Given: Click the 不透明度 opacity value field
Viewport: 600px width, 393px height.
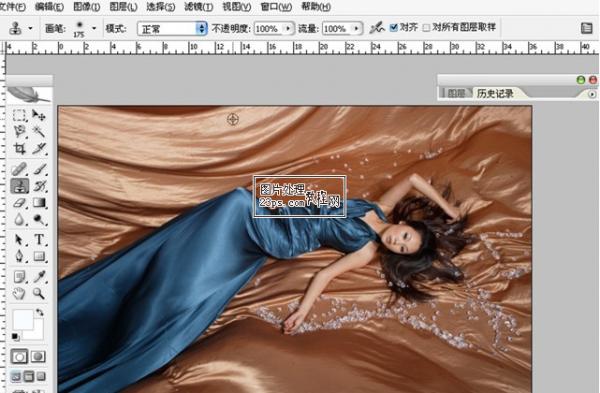Looking at the screenshot, I should click(269, 28).
